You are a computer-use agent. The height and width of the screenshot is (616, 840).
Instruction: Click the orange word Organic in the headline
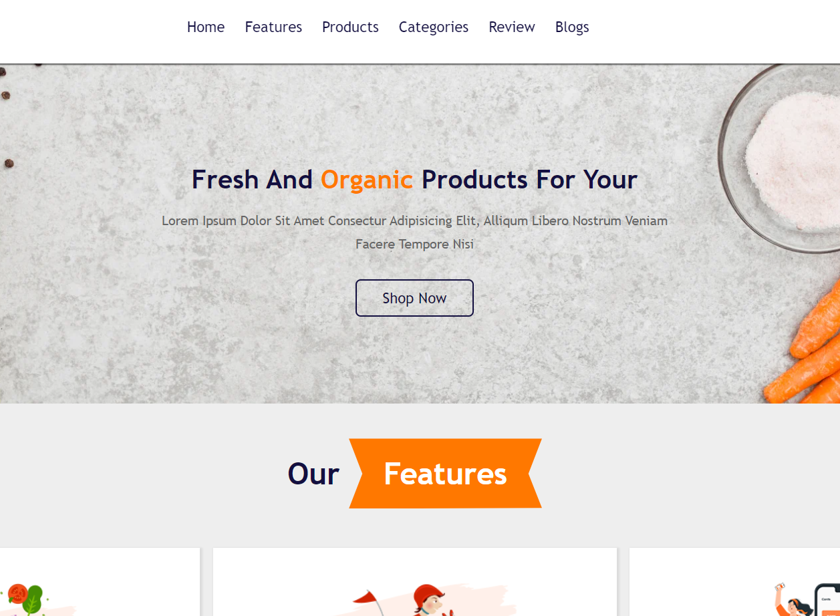point(367,180)
